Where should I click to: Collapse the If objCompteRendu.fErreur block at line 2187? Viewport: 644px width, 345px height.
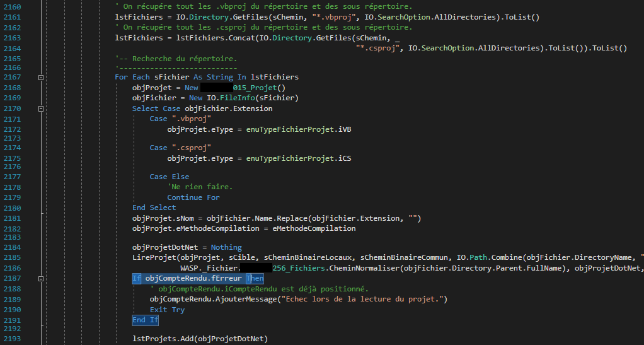point(41,279)
